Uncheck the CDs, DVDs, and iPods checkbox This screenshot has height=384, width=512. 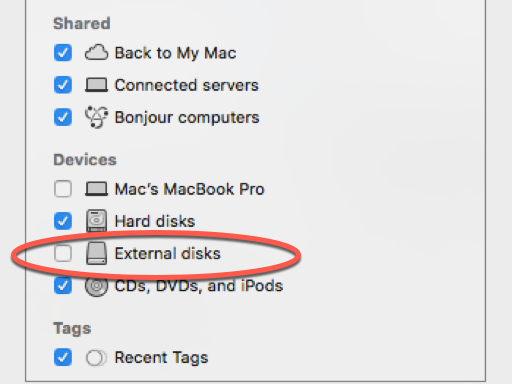(63, 286)
